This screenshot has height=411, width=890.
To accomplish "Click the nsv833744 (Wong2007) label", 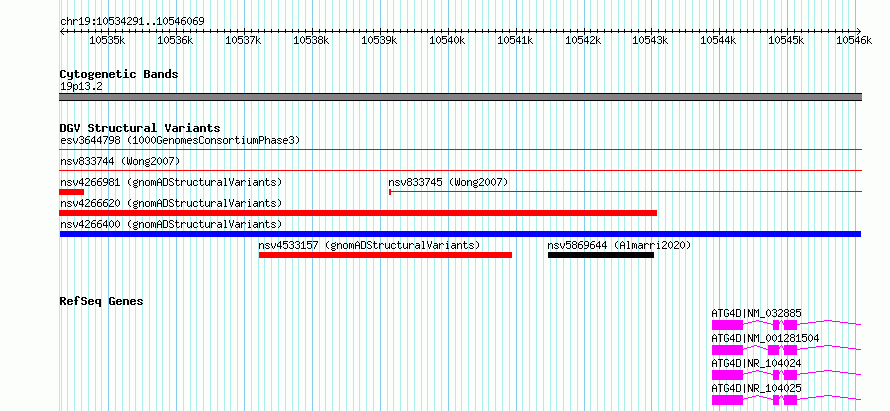I will point(120,161).
